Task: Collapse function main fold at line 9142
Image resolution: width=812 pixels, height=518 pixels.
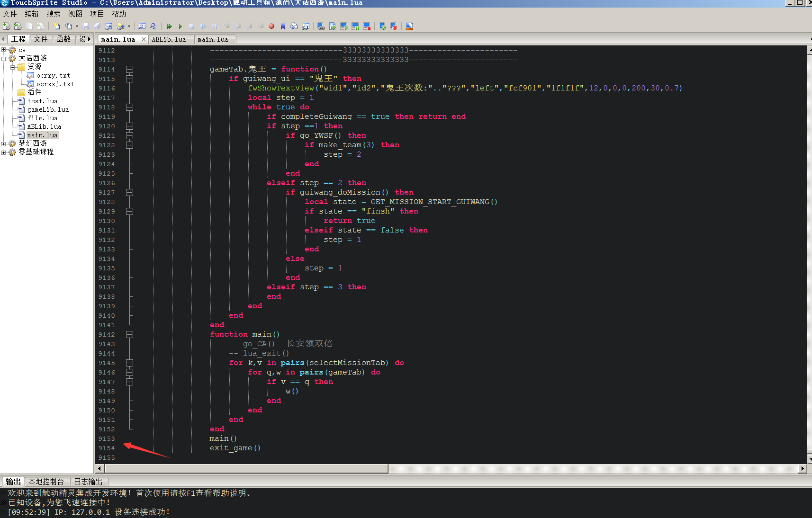Action: [x=129, y=334]
